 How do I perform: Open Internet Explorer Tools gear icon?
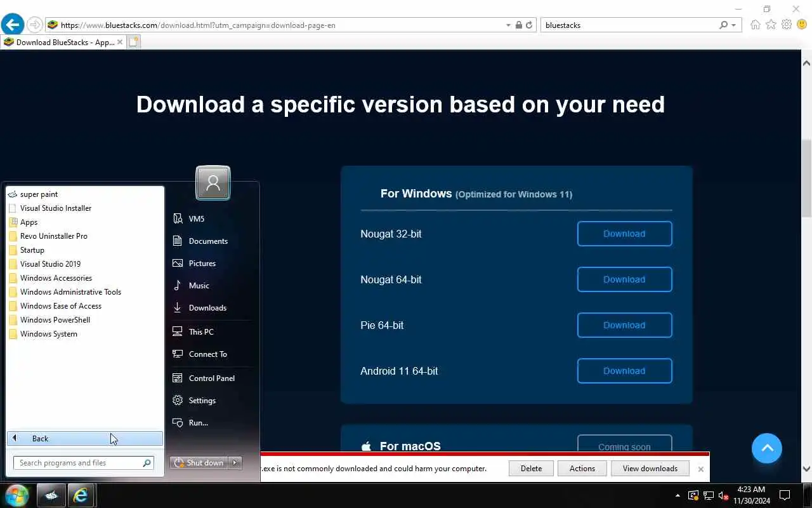[x=787, y=25]
